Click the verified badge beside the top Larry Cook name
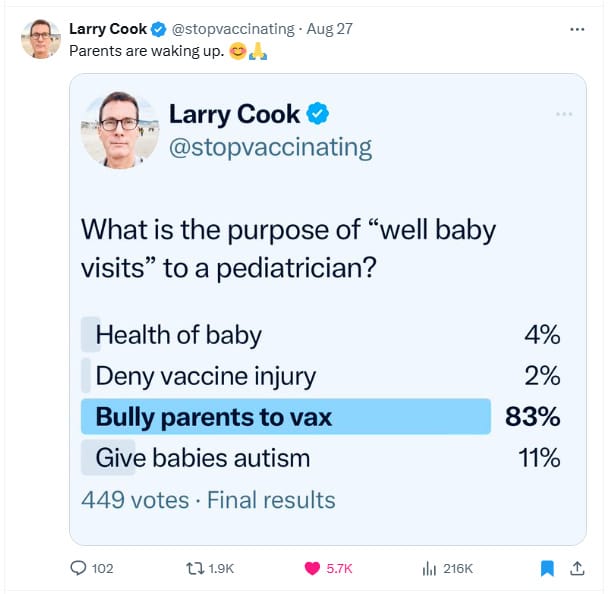608x594 pixels. point(158,29)
